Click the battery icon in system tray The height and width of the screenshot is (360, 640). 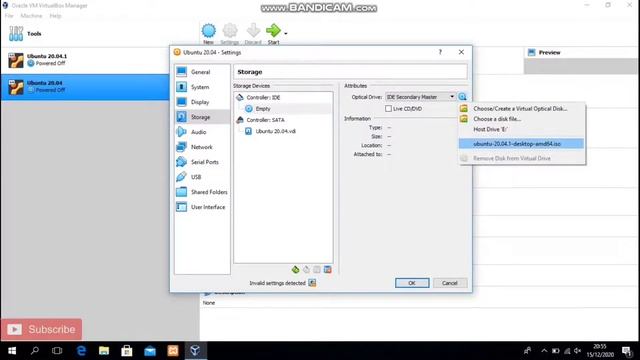556,351
